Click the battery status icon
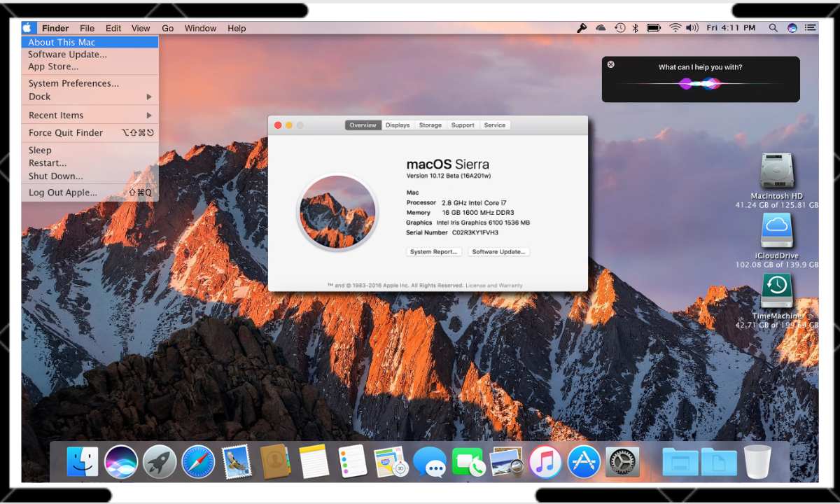840x504 pixels. pyautogui.click(x=654, y=28)
